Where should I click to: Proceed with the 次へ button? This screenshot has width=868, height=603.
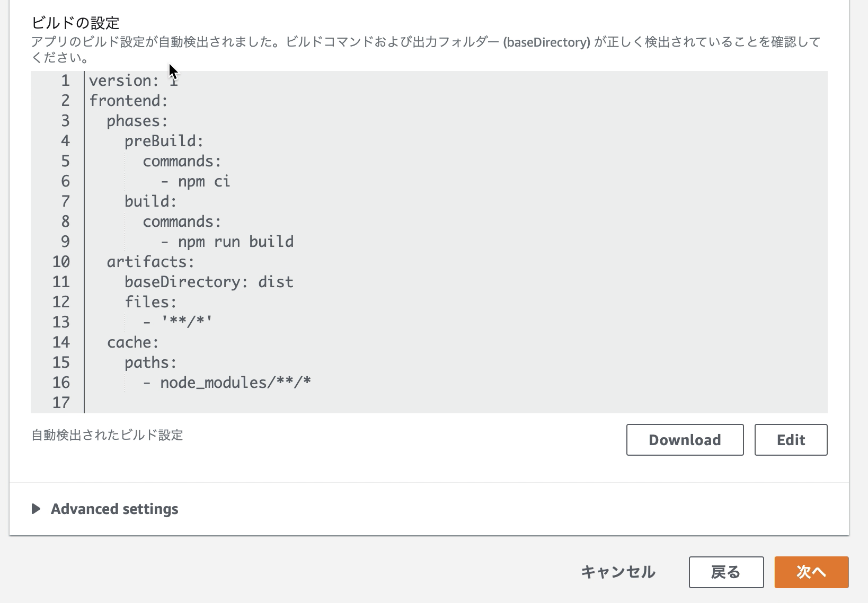click(811, 572)
